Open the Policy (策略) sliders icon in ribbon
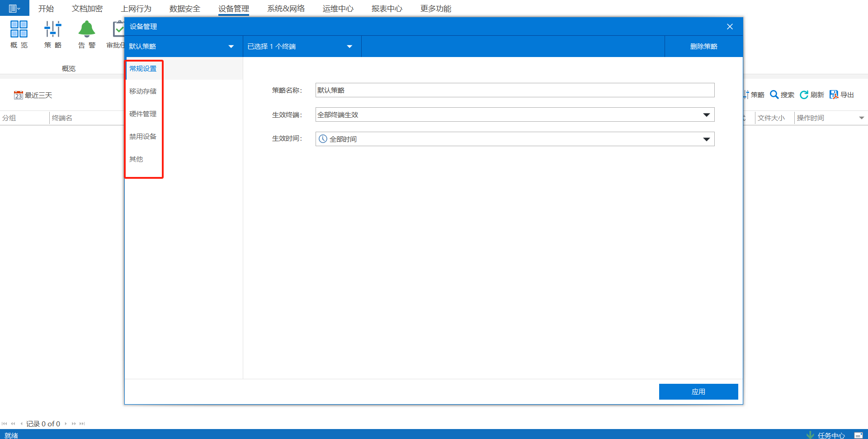This screenshot has height=439, width=868. point(53,29)
